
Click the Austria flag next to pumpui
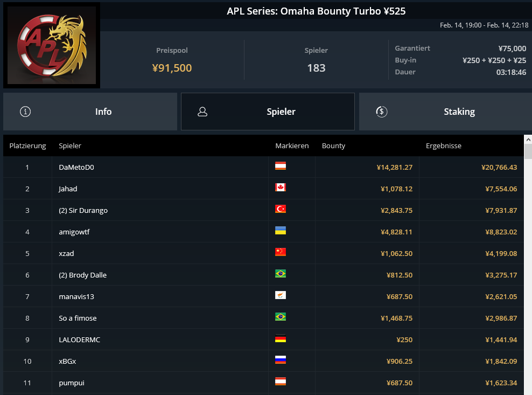[280, 382]
